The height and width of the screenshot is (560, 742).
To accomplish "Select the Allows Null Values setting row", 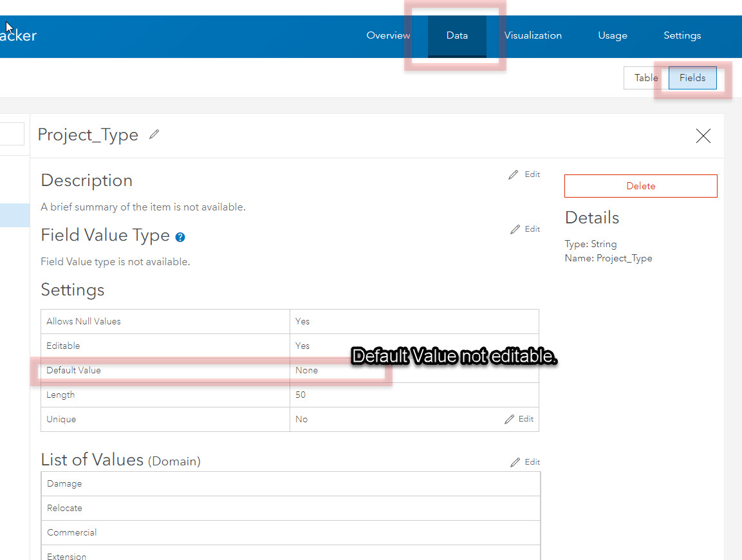I will pyautogui.click(x=165, y=321).
